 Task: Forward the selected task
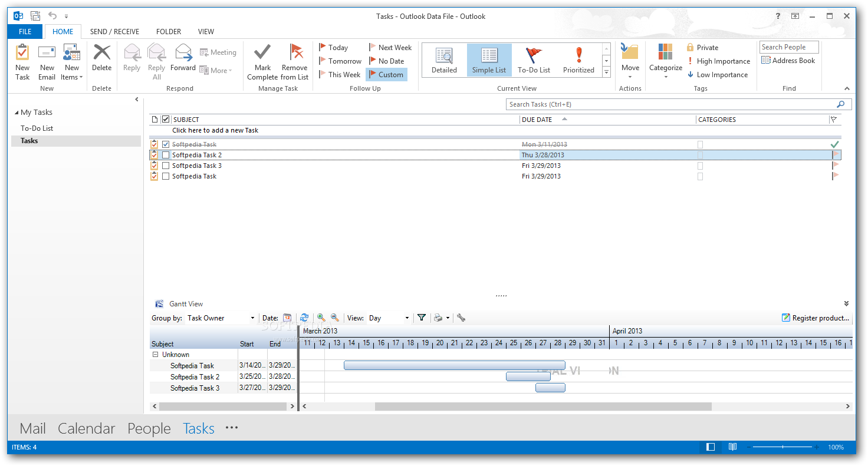(x=183, y=58)
